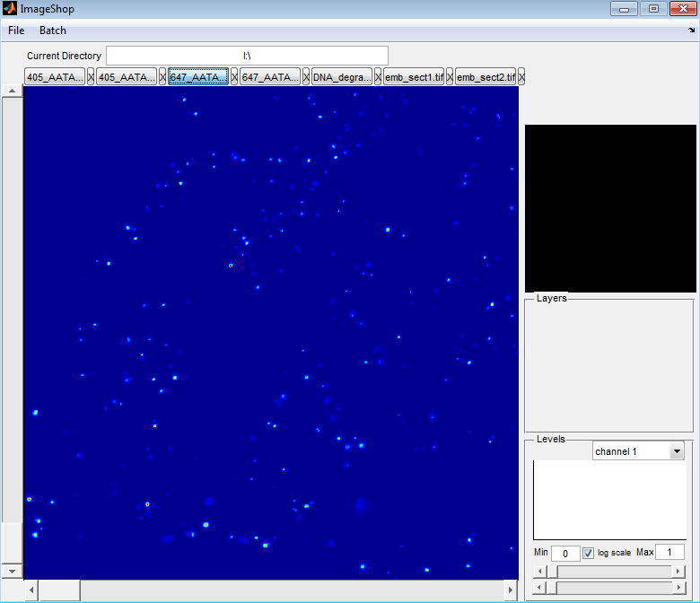This screenshot has height=603, width=700.
Task: Open the File menu
Action: tap(16, 31)
